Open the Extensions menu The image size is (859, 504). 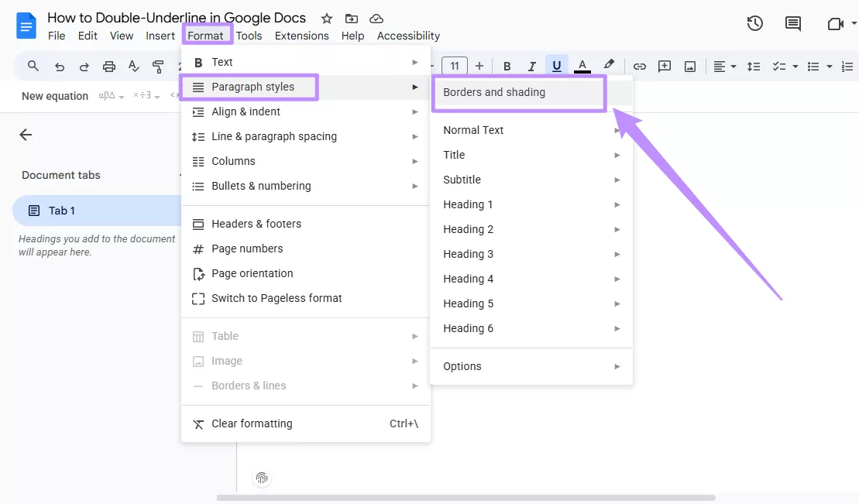click(x=301, y=36)
